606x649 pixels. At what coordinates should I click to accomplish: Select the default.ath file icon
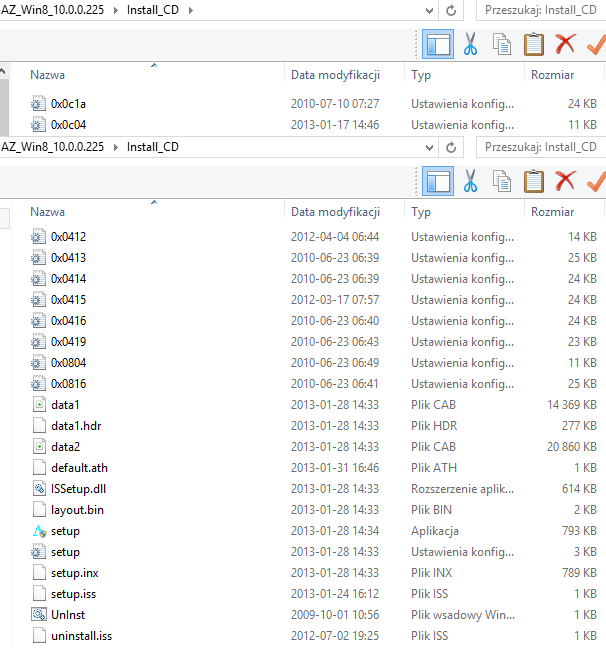pyautogui.click(x=39, y=468)
